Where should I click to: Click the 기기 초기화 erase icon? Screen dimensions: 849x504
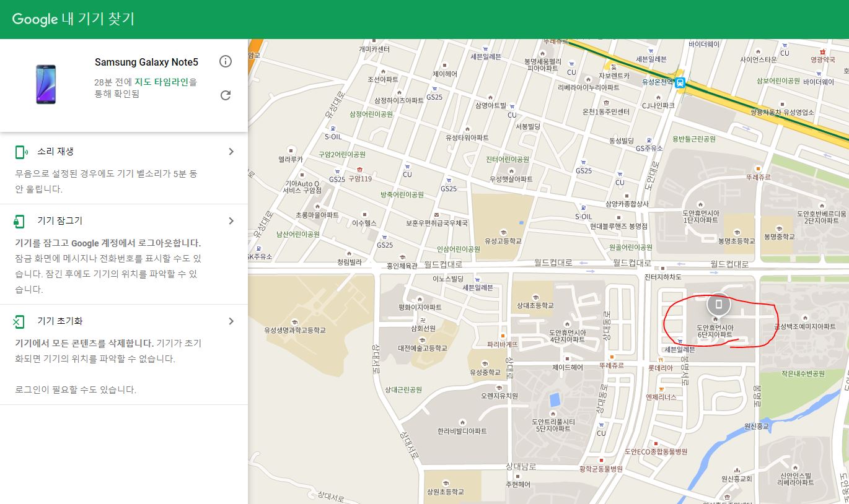click(19, 321)
